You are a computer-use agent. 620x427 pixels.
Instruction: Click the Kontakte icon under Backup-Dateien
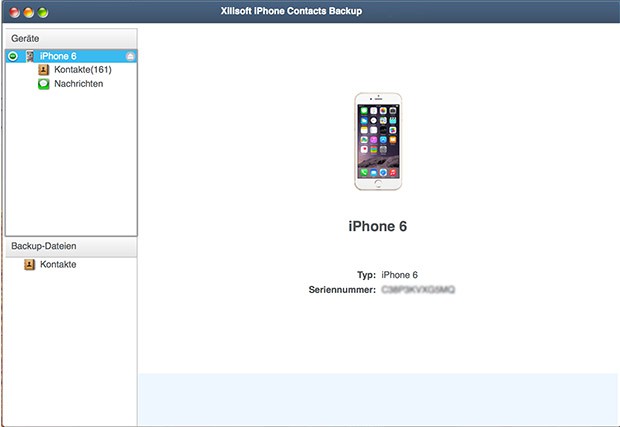(29, 265)
